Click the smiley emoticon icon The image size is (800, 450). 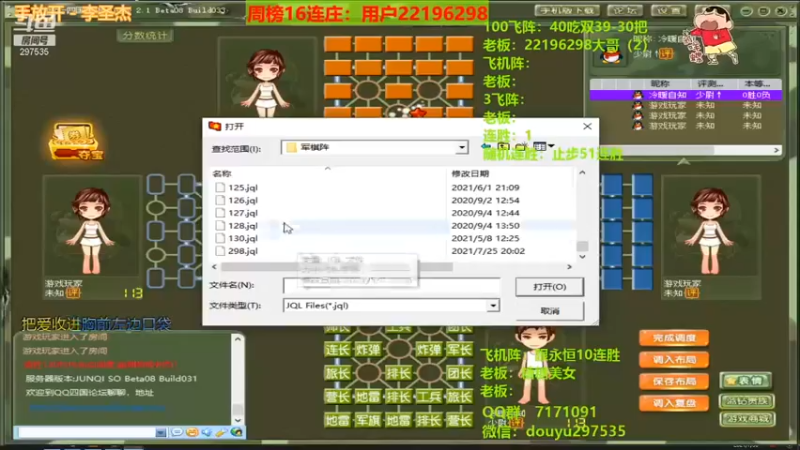[x=192, y=432]
